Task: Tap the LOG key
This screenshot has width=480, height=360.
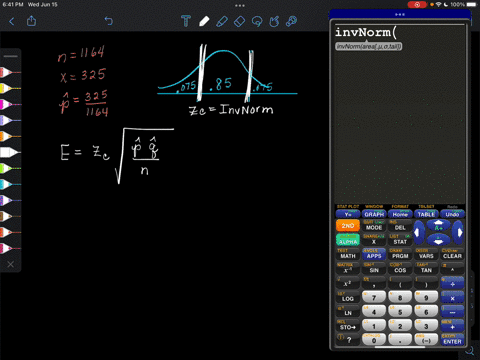Action: click(348, 298)
